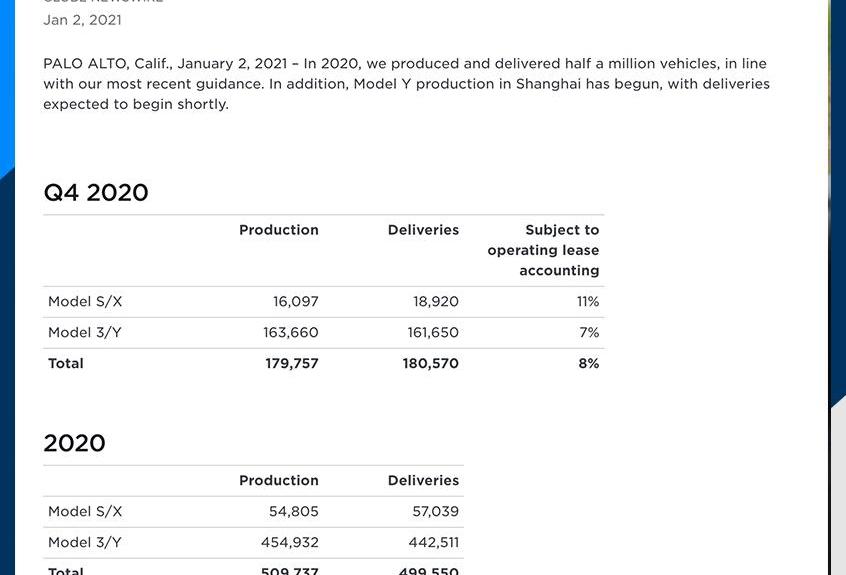Click the "Q4 2020" section heading
The image size is (846, 575).
click(96, 193)
